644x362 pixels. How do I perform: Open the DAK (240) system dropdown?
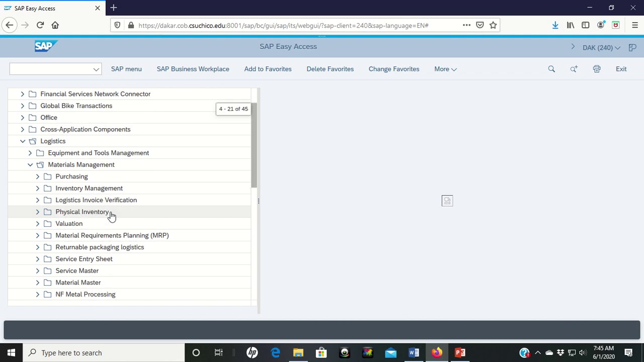601,48
